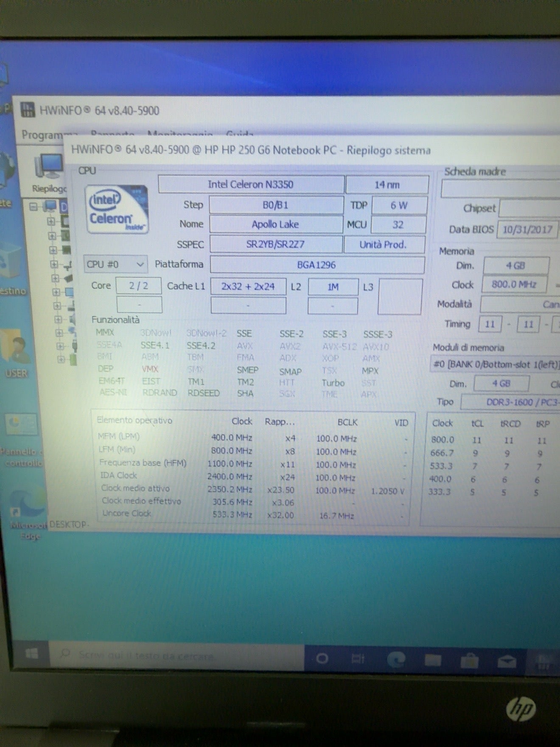This screenshot has width=560, height=747.
Task: Click the Uncore Clock row label
Action: (x=126, y=513)
